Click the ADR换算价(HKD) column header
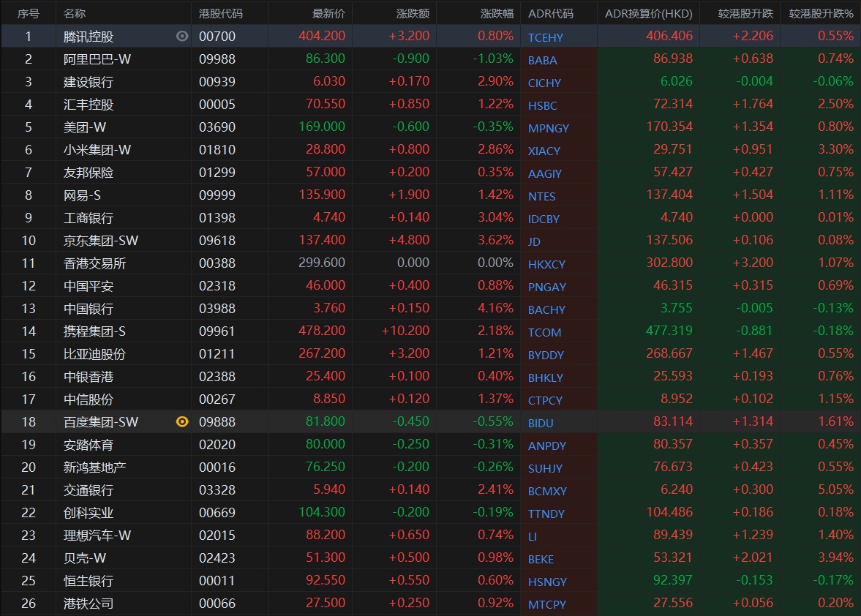 tap(649, 13)
